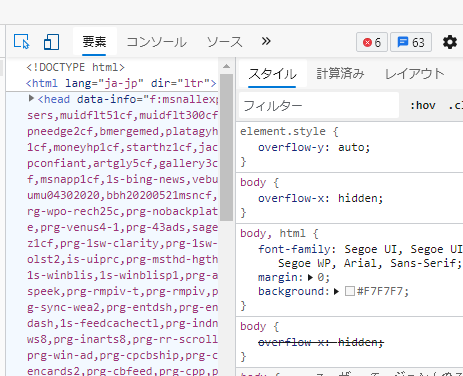
Task: Switch to the 要素 tab
Action: click(94, 42)
